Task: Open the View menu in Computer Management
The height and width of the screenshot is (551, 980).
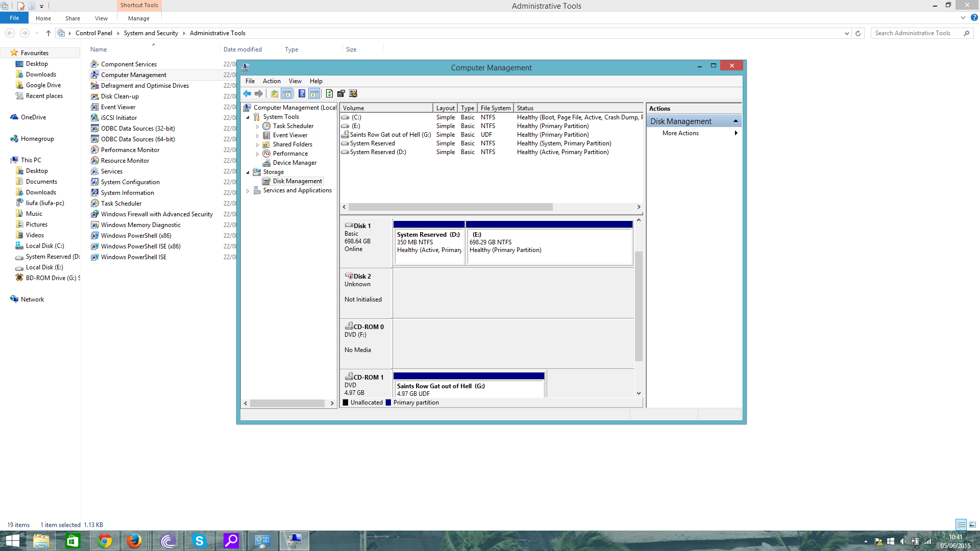Action: coord(295,81)
